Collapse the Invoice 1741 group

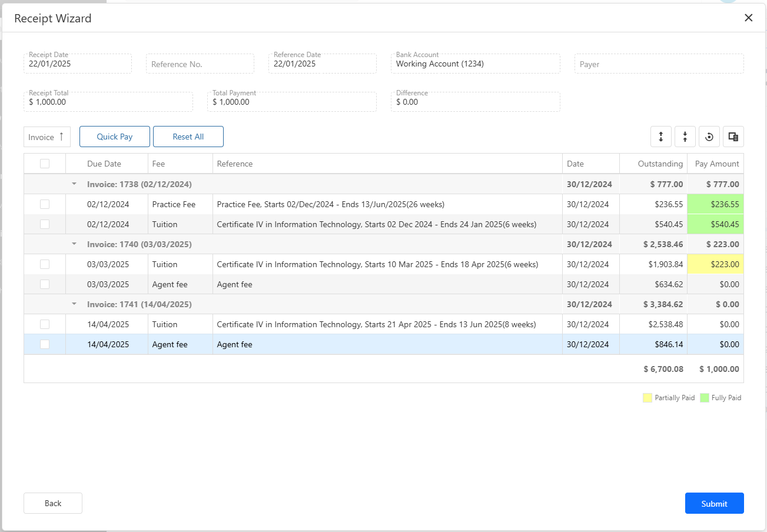[x=74, y=304]
